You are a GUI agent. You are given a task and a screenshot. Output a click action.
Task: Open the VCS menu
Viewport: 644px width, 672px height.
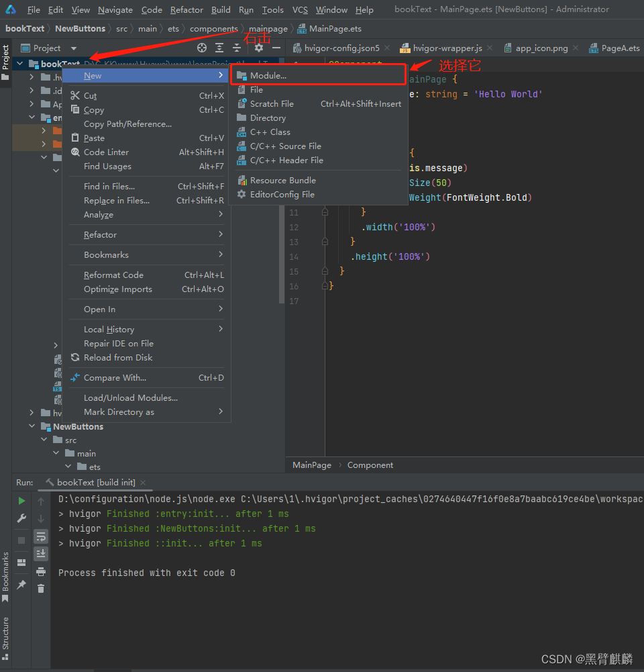coord(300,9)
